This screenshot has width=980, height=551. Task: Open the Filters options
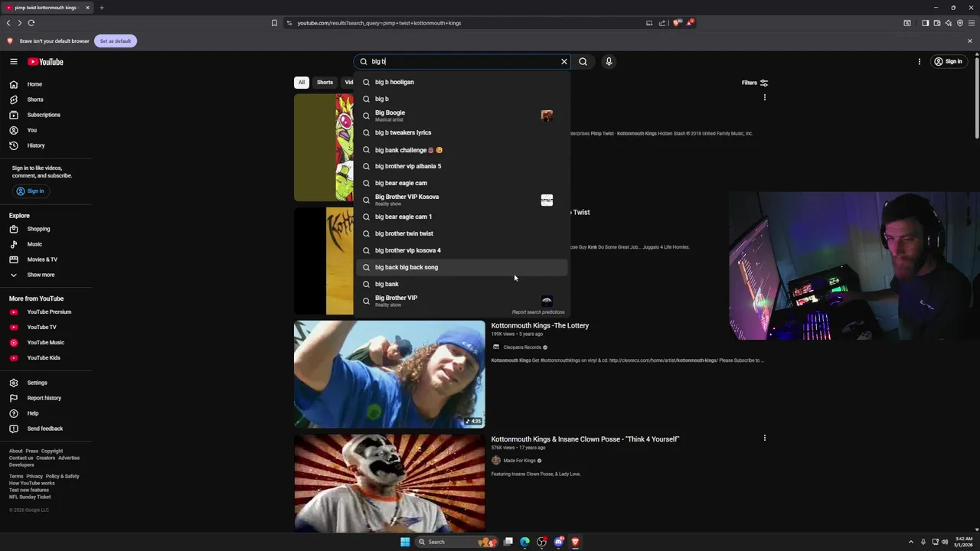(x=755, y=83)
